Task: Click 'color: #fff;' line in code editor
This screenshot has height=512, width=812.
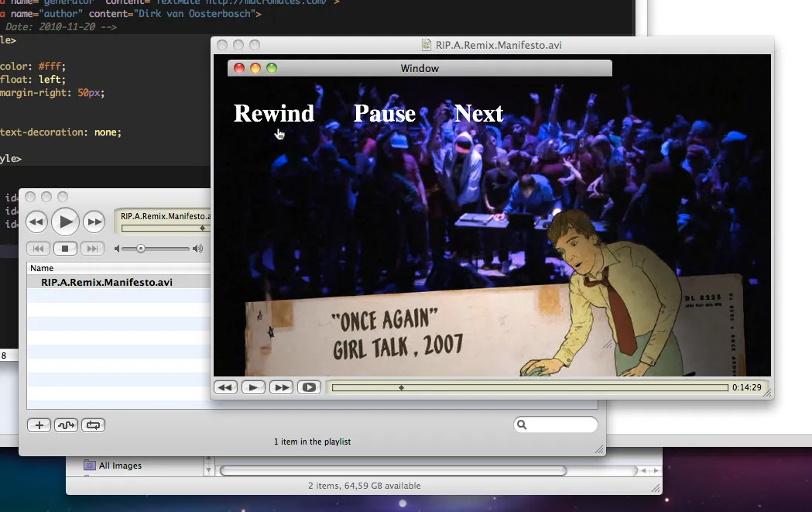Action: [x=33, y=67]
